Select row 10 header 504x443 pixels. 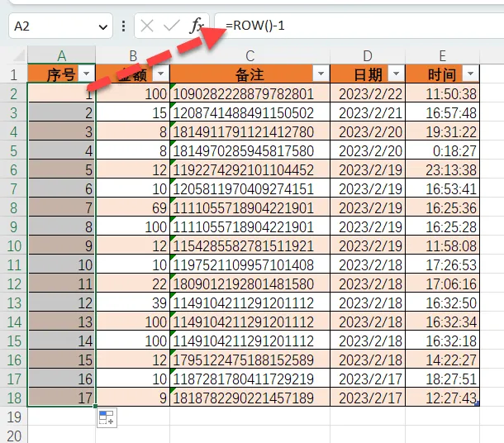tap(13, 245)
